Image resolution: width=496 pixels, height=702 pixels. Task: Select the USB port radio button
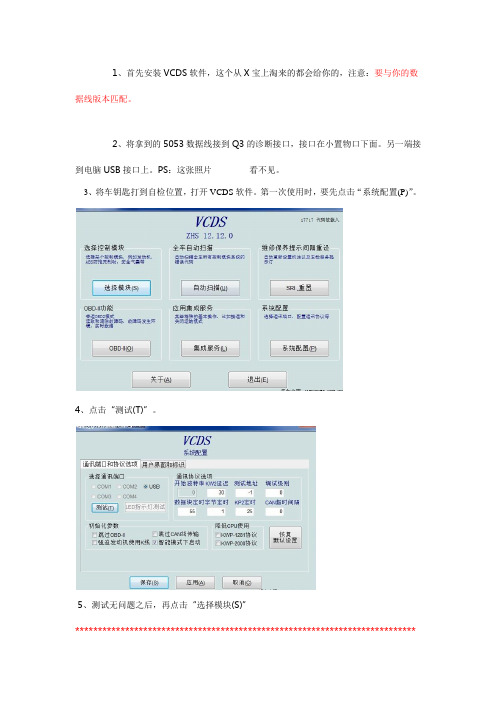coord(145,487)
